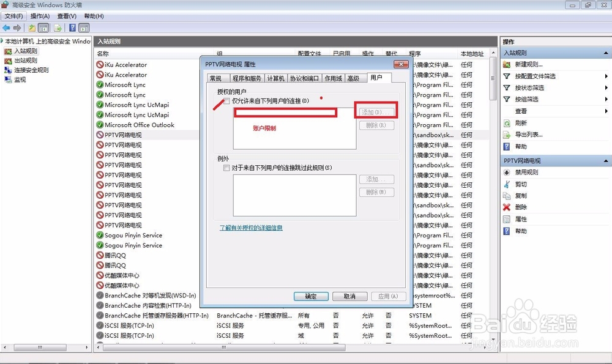This screenshot has width=612, height=364.
Task: Select 连接安全规则 in the left tree
Action: pos(31,70)
